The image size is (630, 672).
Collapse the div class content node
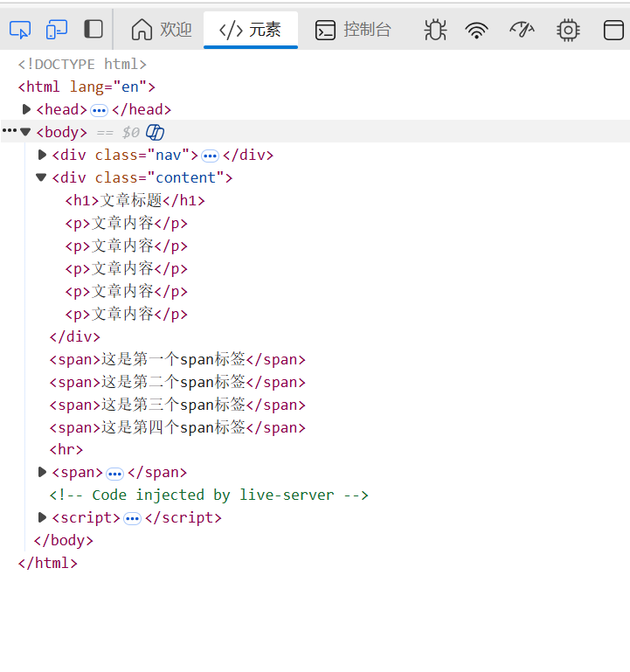pos(41,177)
